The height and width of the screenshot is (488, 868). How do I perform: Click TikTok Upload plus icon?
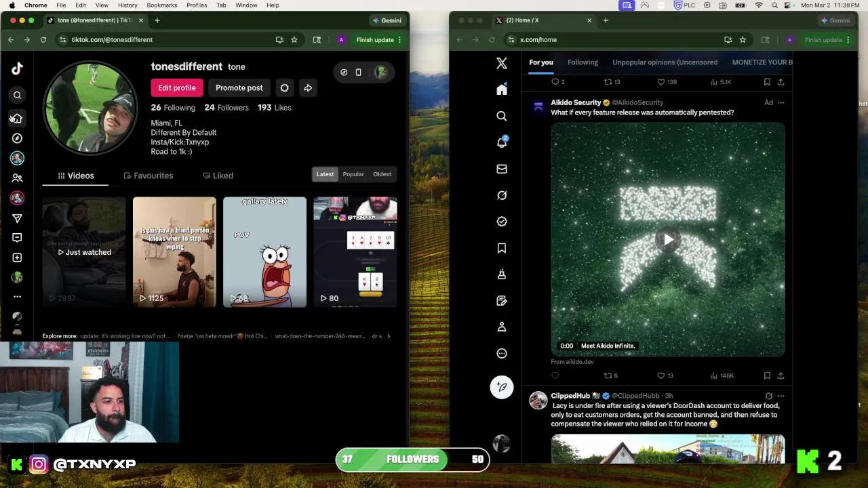tap(18, 258)
